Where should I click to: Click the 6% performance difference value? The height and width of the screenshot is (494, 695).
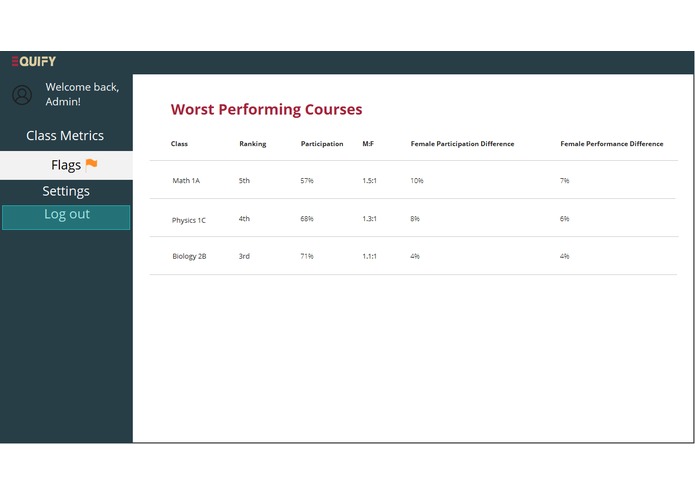(x=564, y=219)
